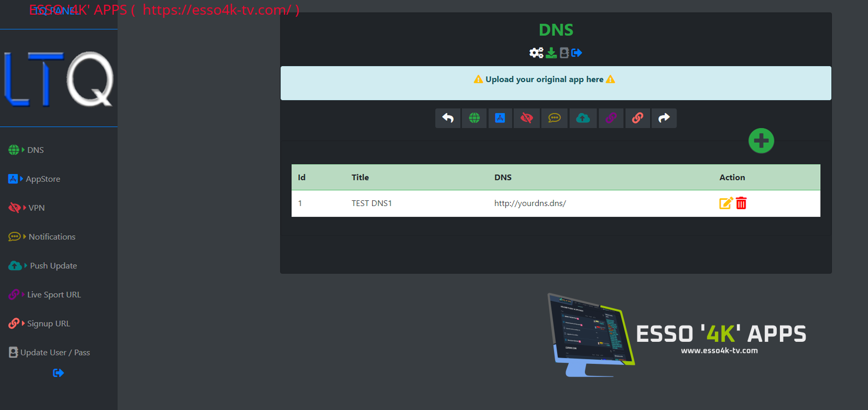Click the green download icon under DNS heading
The height and width of the screenshot is (410, 868).
tap(551, 53)
